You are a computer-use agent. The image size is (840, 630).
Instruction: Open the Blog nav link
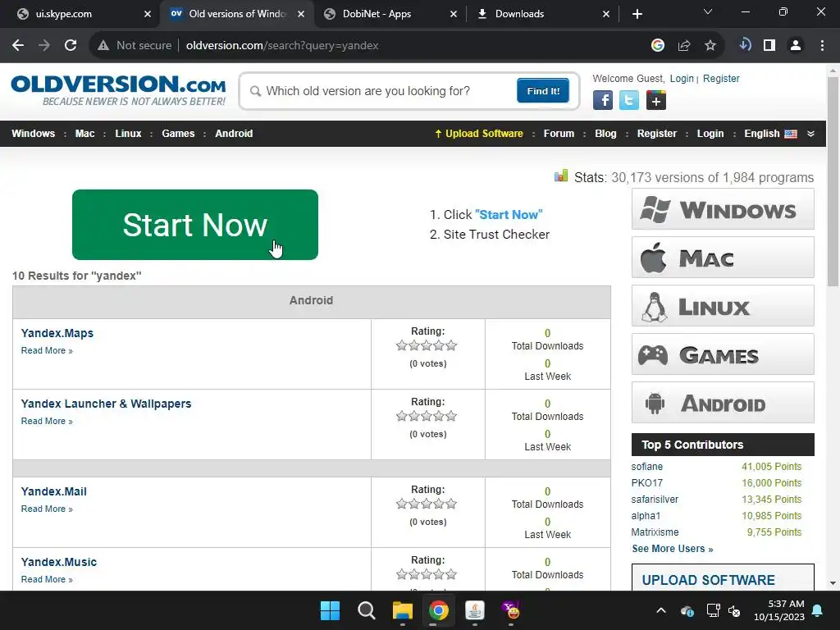coord(605,134)
